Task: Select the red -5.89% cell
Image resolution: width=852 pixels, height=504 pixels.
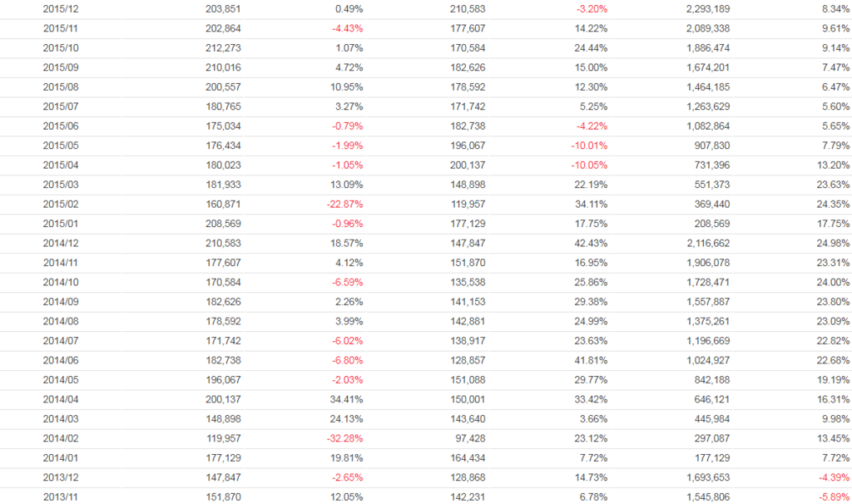Action: tap(833, 497)
